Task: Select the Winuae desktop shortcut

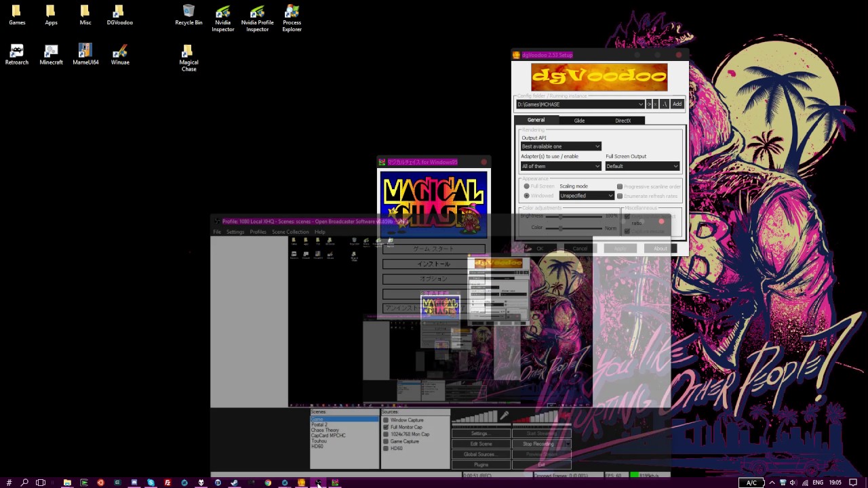Action: 120,55
